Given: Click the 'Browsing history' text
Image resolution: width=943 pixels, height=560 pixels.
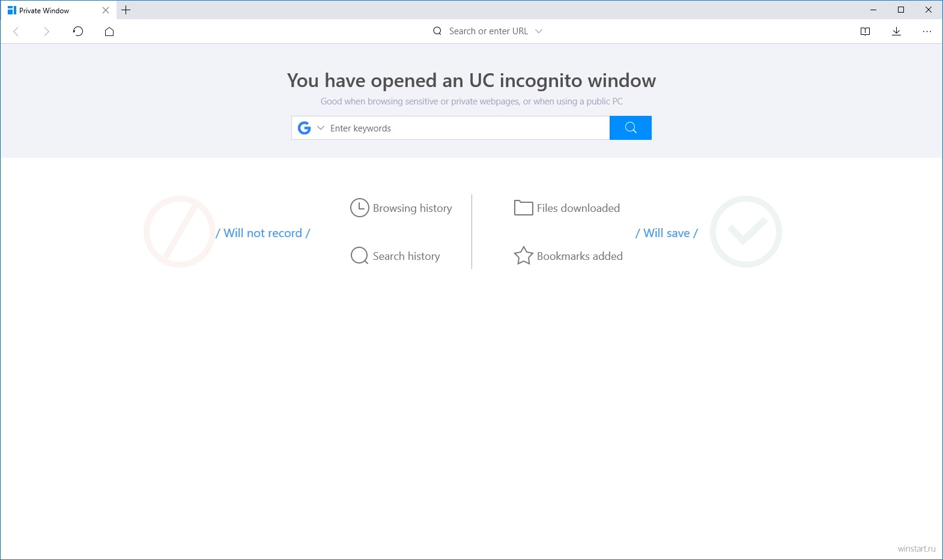Looking at the screenshot, I should click(x=413, y=208).
